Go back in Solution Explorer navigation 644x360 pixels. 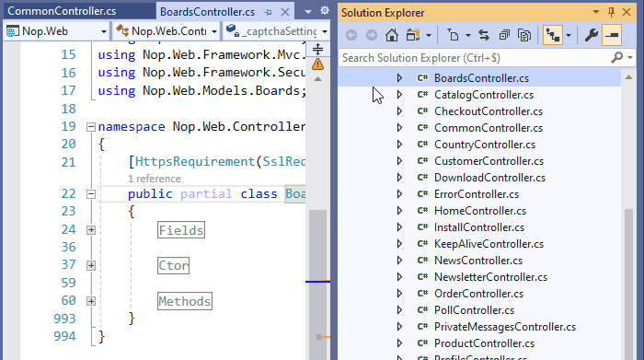(x=351, y=35)
